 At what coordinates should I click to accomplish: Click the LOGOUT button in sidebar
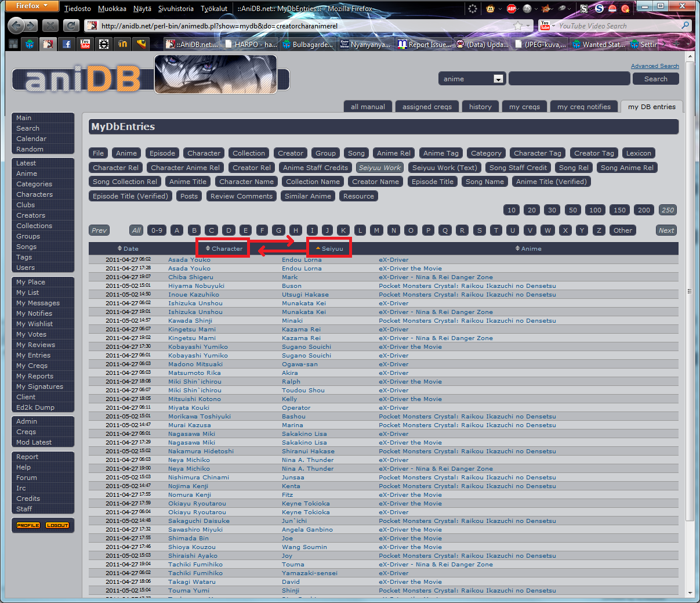(x=57, y=525)
